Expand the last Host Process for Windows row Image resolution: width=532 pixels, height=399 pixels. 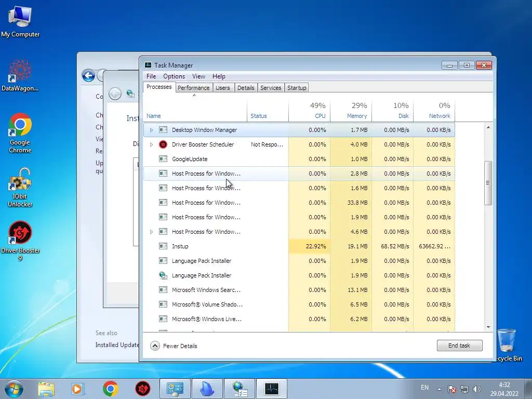(x=151, y=232)
